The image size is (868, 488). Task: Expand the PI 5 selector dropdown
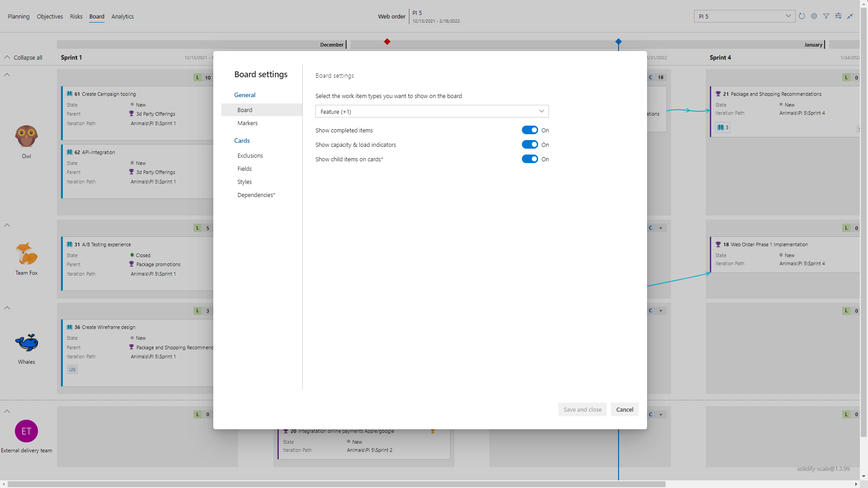point(744,16)
